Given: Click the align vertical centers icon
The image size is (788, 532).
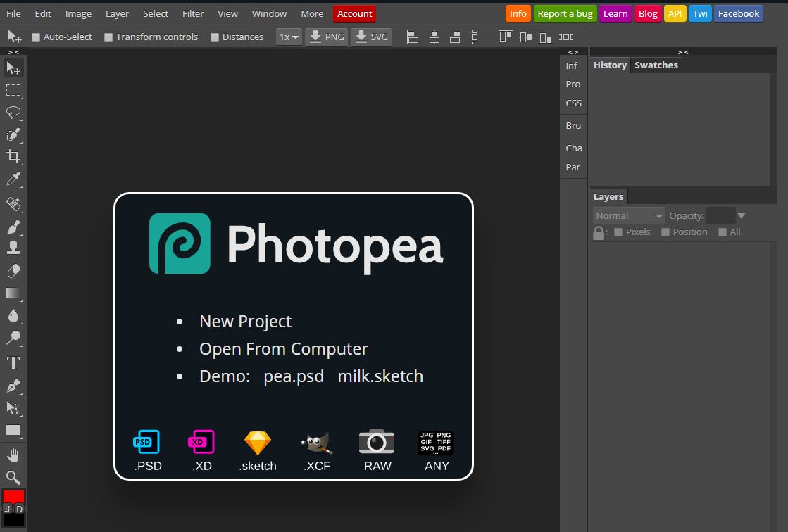Looking at the screenshot, I should (x=525, y=37).
